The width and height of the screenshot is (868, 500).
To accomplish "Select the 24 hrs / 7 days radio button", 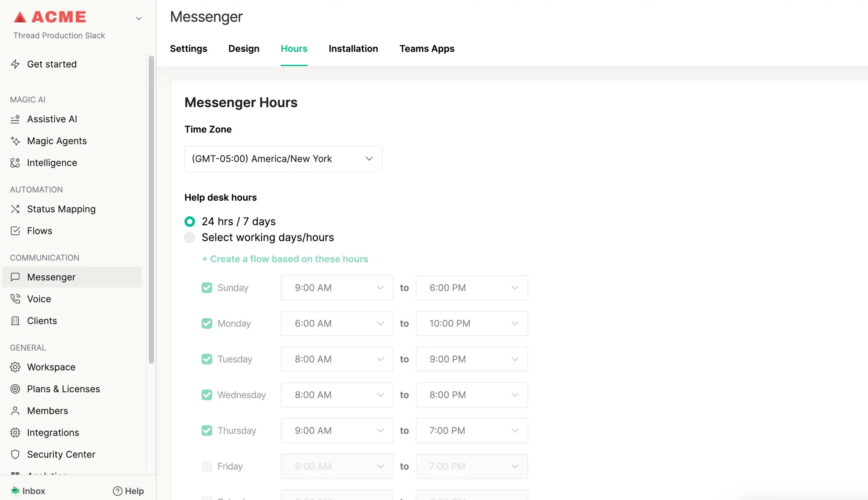I will tap(190, 221).
